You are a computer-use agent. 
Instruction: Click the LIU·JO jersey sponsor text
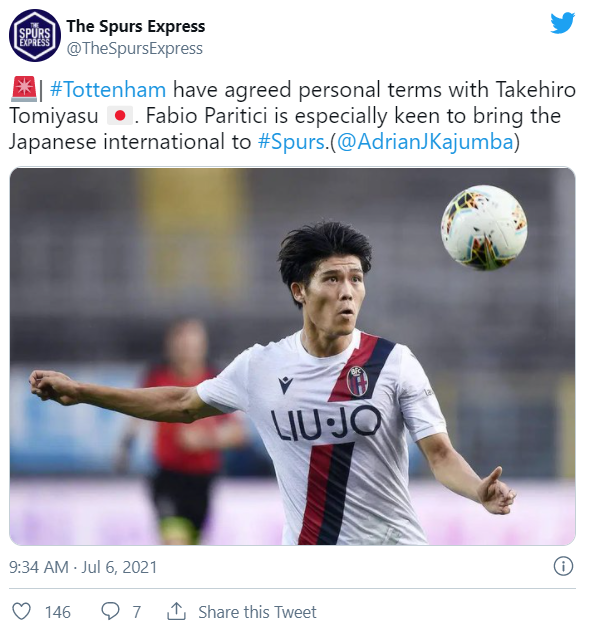point(326,424)
